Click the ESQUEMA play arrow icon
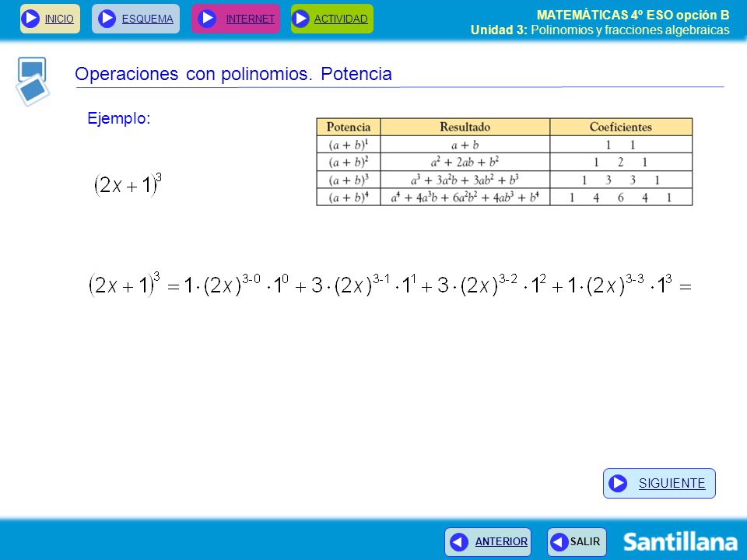The image size is (747, 560). pyautogui.click(x=107, y=19)
